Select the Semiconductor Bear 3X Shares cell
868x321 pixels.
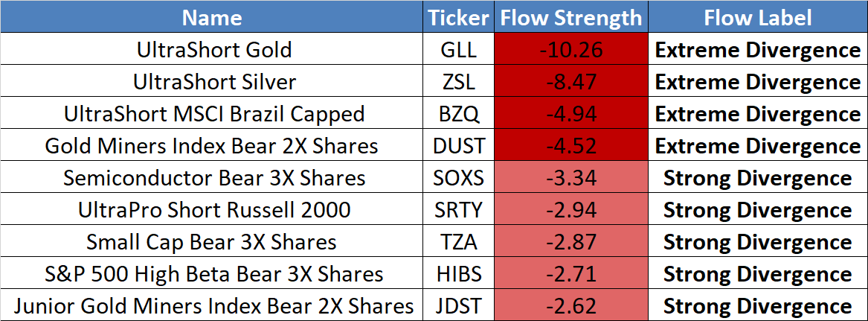click(214, 178)
